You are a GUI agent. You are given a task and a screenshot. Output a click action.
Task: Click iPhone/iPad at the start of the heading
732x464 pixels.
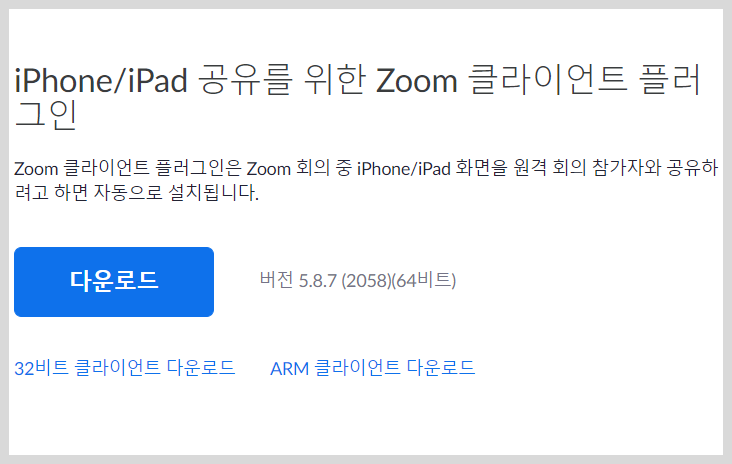101,80
